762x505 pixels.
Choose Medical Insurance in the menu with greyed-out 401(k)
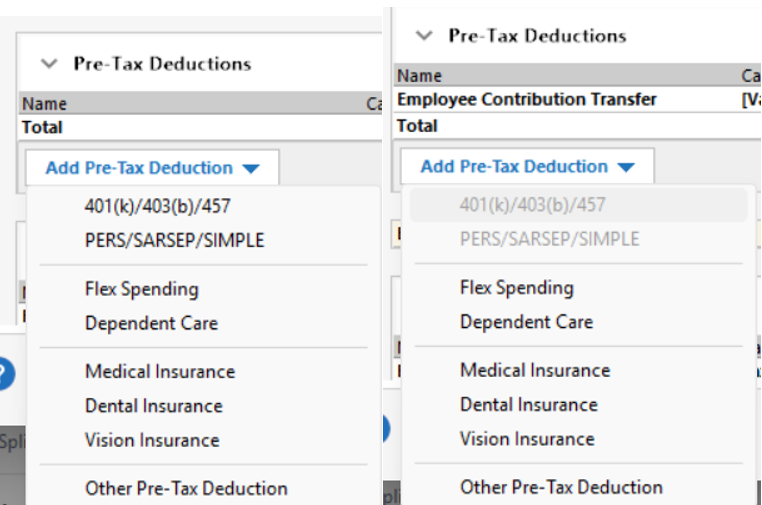(534, 370)
